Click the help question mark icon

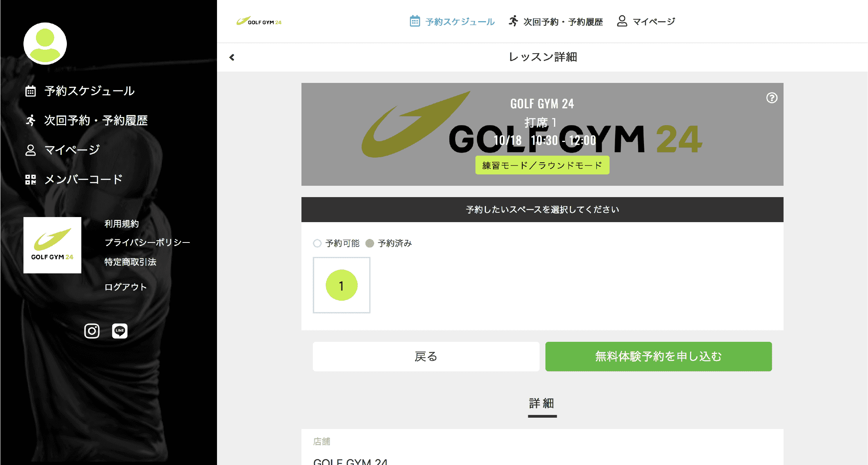tap(772, 98)
